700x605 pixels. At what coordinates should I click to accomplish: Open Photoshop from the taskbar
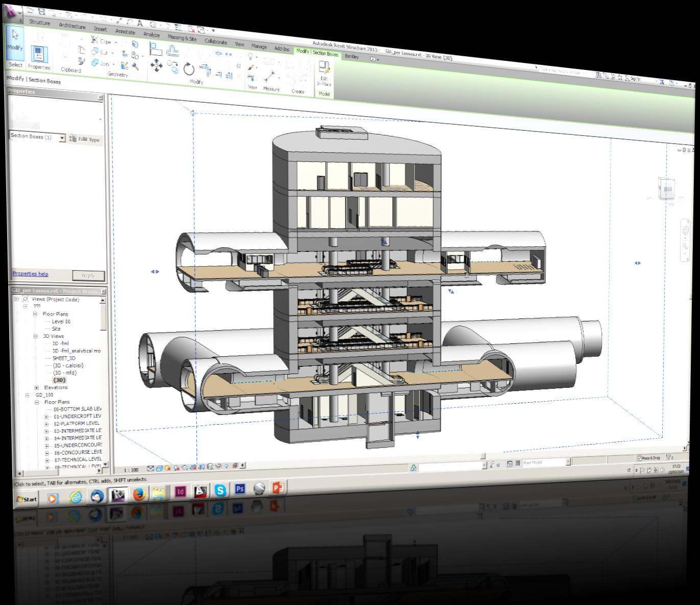point(240,490)
